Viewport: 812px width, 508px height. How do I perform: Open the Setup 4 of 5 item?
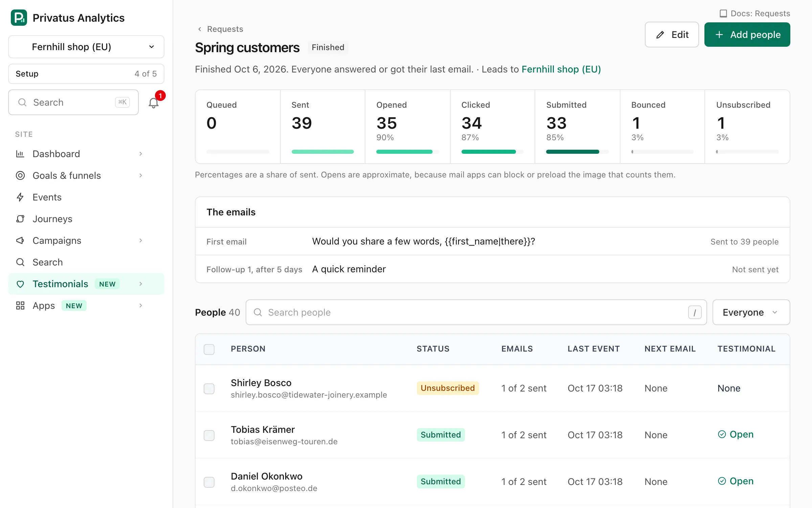tap(86, 74)
